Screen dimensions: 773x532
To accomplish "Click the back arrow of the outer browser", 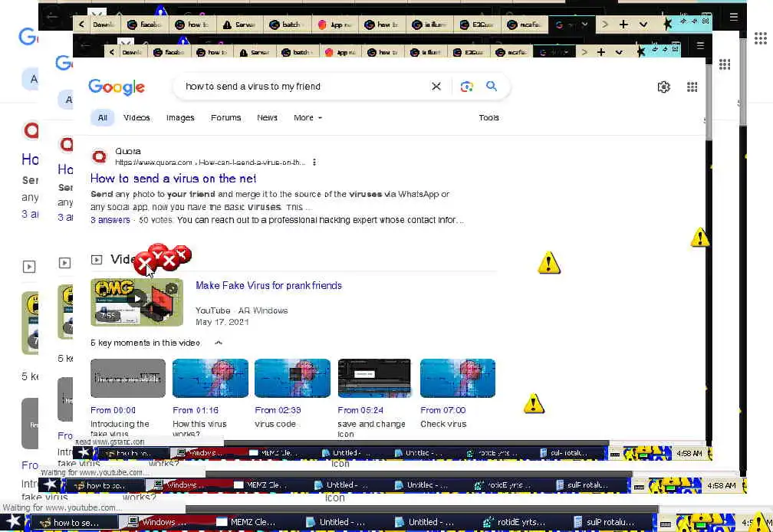I will (x=52, y=17).
